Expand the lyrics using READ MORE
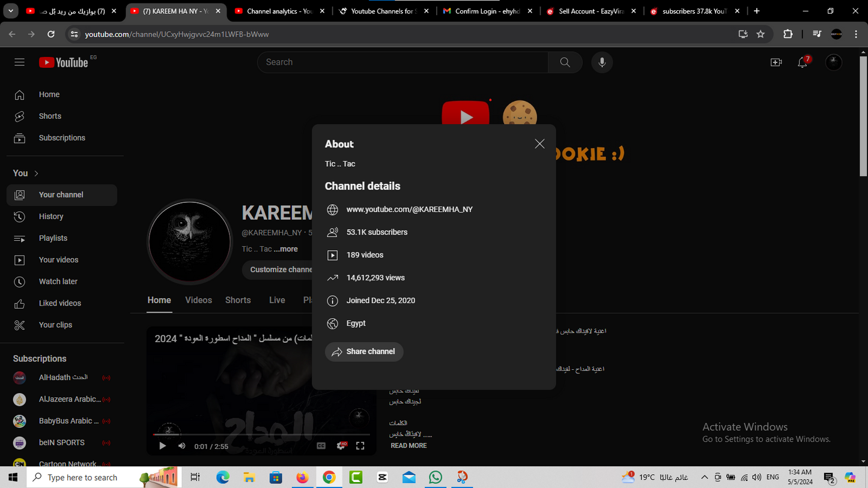This screenshot has height=488, width=868. click(408, 445)
